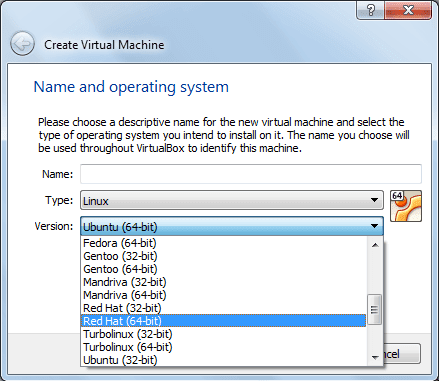Open the Help question mark button

(370, 10)
